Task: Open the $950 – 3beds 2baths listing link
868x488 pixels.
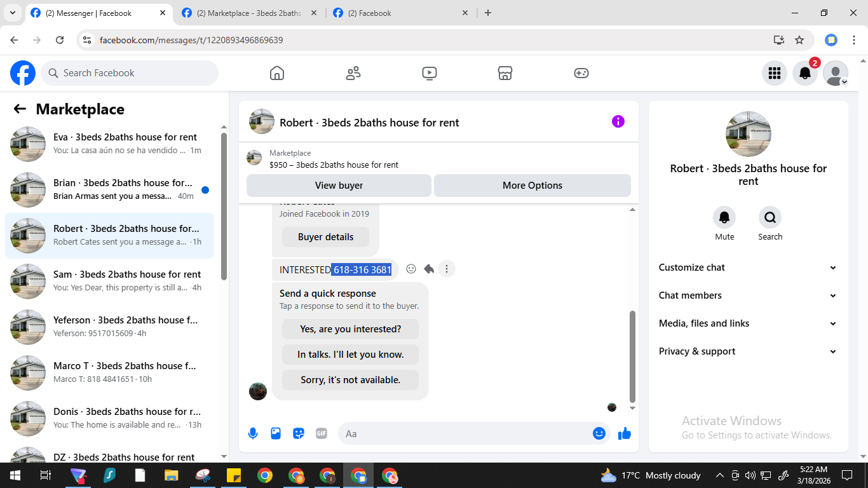Action: pos(334,165)
